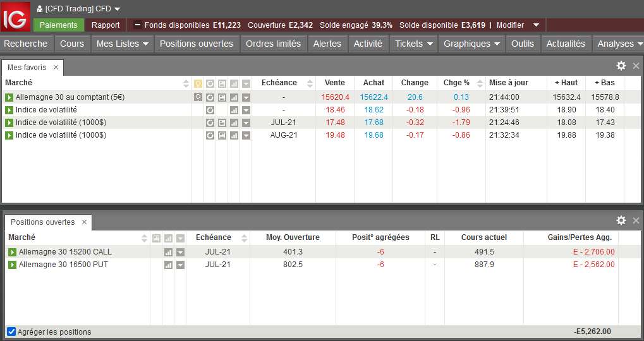Open the CFD Trading account dropdown
Viewport: 644px width, 341px height.
tap(78, 9)
